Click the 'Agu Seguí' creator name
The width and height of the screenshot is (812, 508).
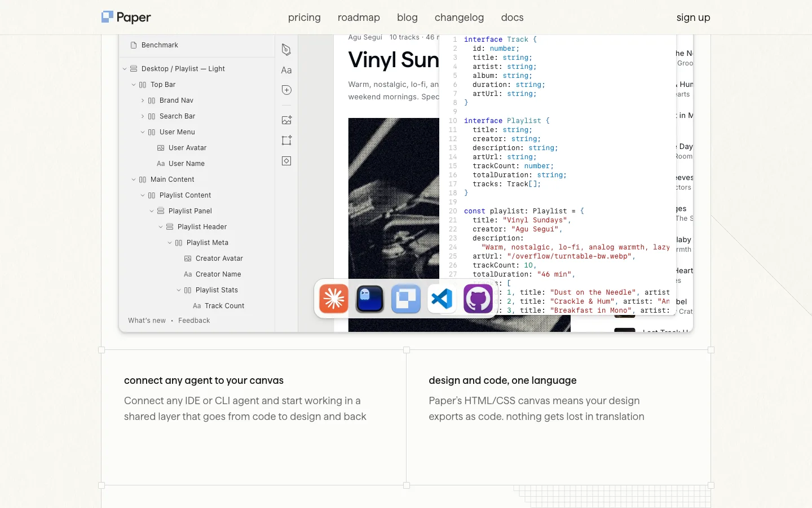pyautogui.click(x=365, y=37)
